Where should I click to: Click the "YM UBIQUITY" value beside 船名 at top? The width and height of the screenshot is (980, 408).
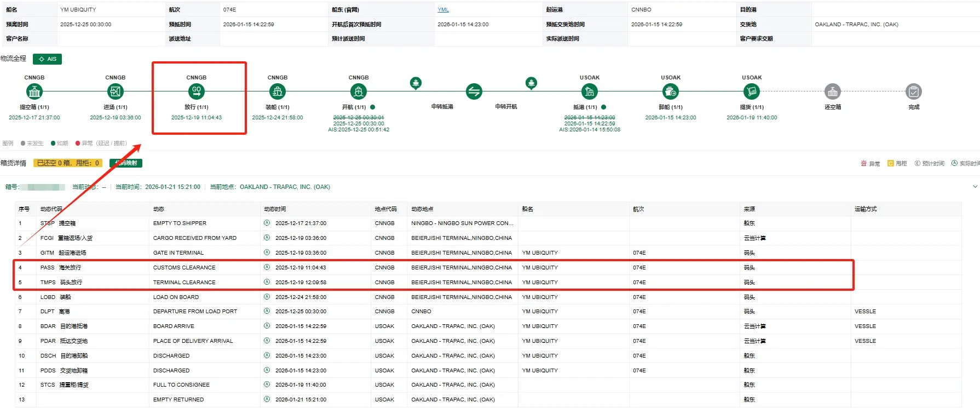tap(78, 10)
